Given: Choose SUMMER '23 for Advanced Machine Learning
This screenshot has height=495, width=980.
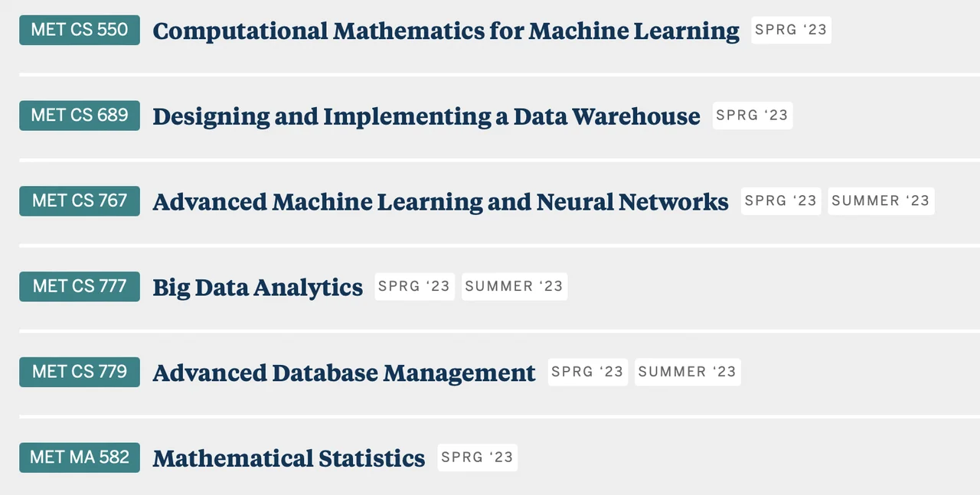Looking at the screenshot, I should tap(880, 201).
